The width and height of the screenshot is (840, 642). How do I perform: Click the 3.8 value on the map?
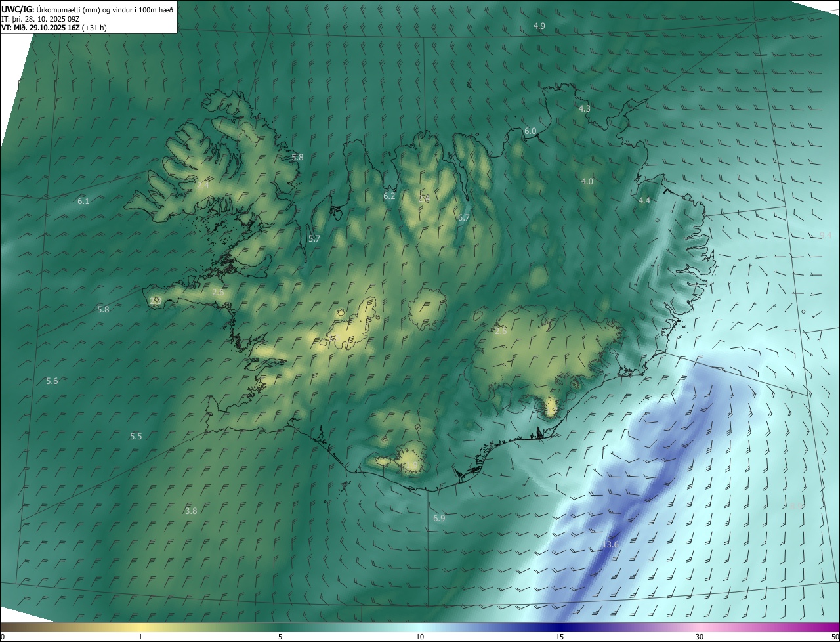coord(191,510)
